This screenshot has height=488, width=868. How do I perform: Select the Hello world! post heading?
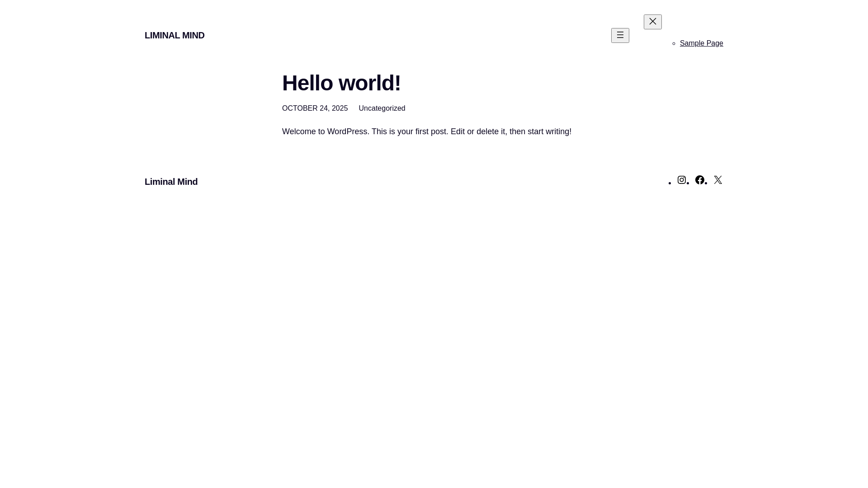pos(341,83)
